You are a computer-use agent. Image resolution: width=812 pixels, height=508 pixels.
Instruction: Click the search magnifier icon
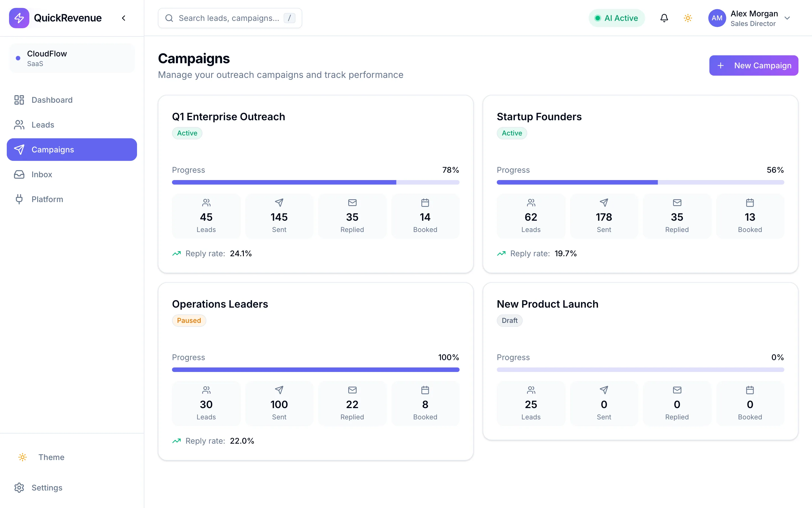(x=169, y=18)
